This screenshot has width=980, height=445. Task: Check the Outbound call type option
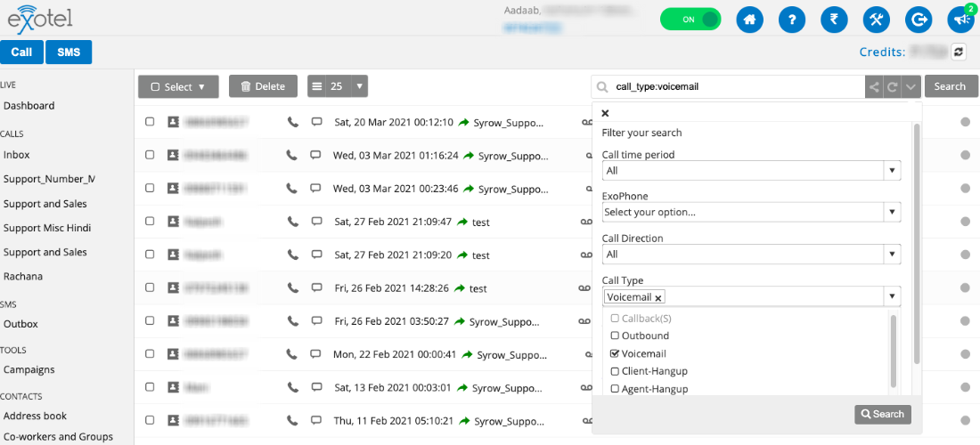click(615, 336)
